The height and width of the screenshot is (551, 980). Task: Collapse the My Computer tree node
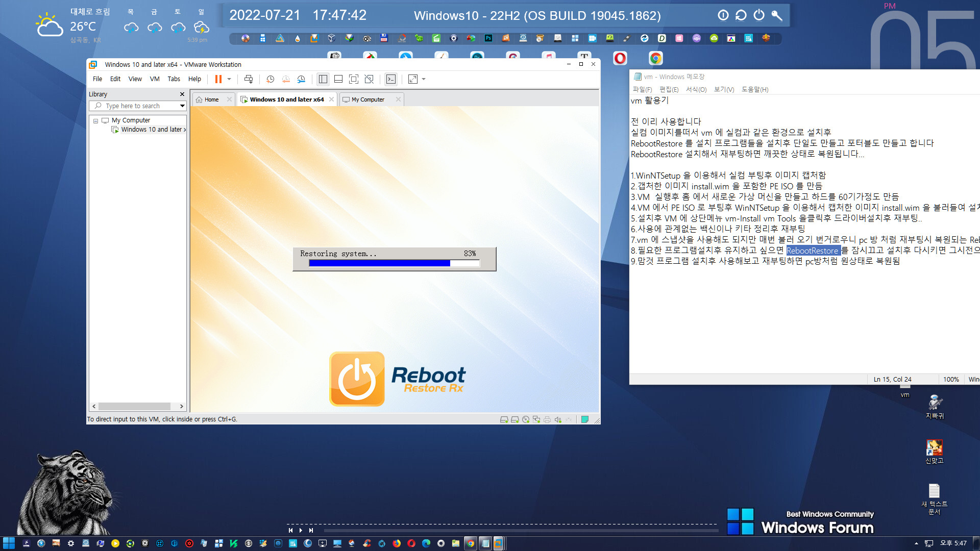click(95, 121)
